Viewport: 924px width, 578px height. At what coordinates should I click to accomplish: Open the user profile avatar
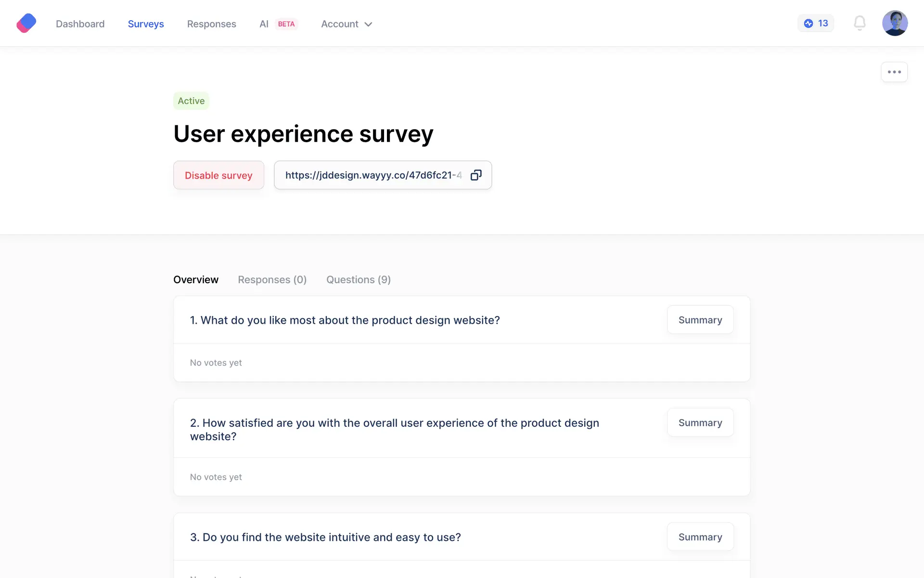(895, 23)
